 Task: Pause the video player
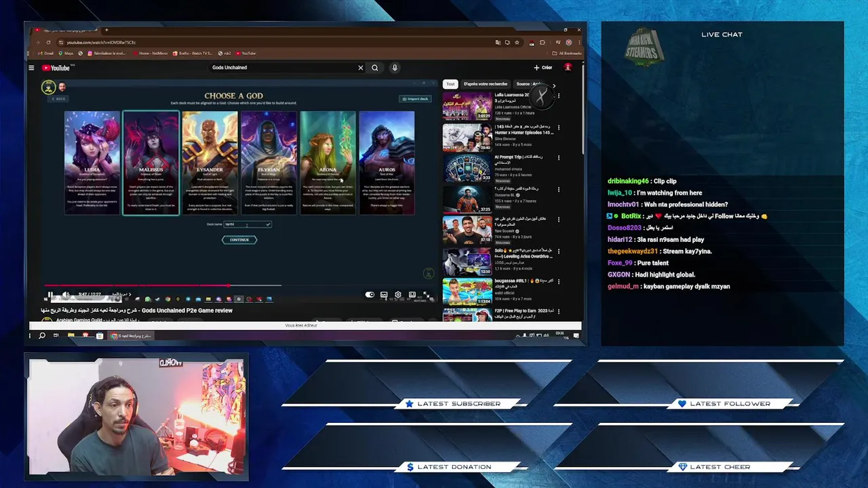tap(50, 295)
